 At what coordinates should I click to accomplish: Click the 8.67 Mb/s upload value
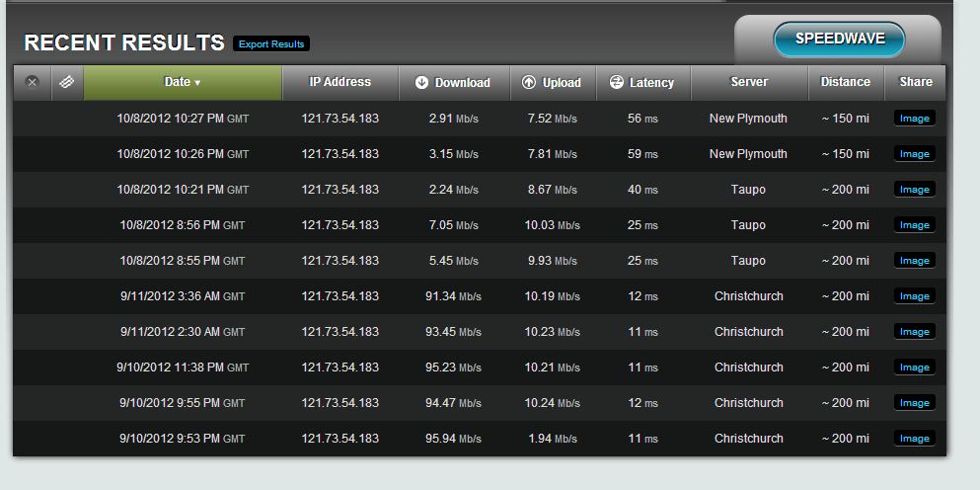[x=553, y=190]
